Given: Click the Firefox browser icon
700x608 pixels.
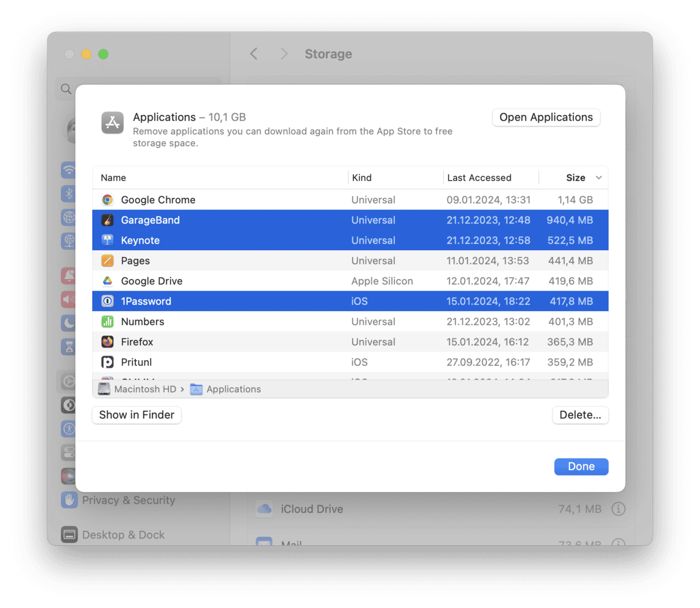Looking at the screenshot, I should tap(109, 342).
